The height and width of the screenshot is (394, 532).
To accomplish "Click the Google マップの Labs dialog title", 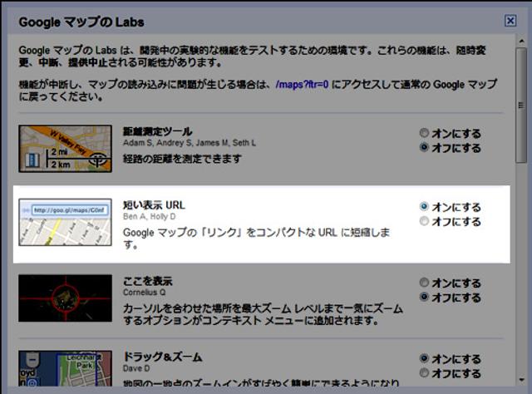I will pos(81,22).
